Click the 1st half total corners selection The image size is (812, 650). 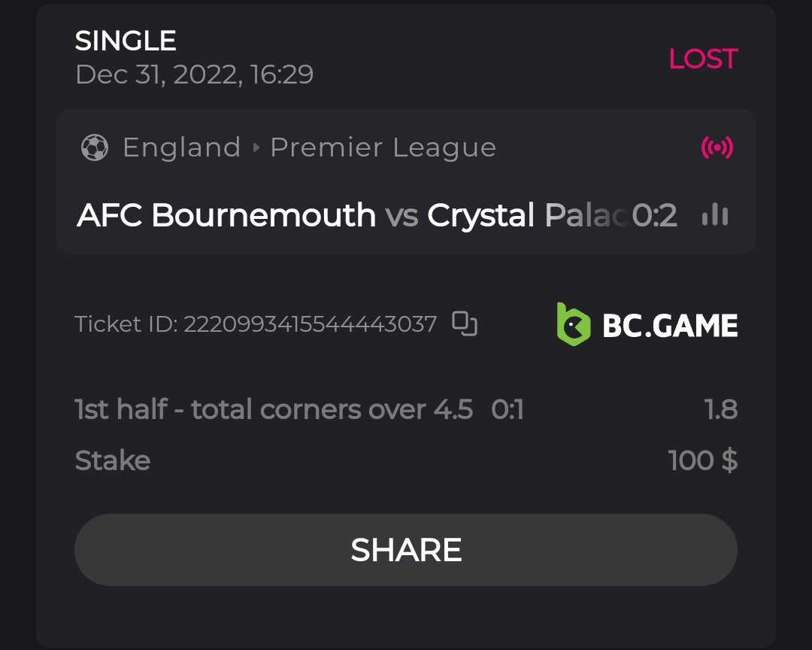click(274, 410)
